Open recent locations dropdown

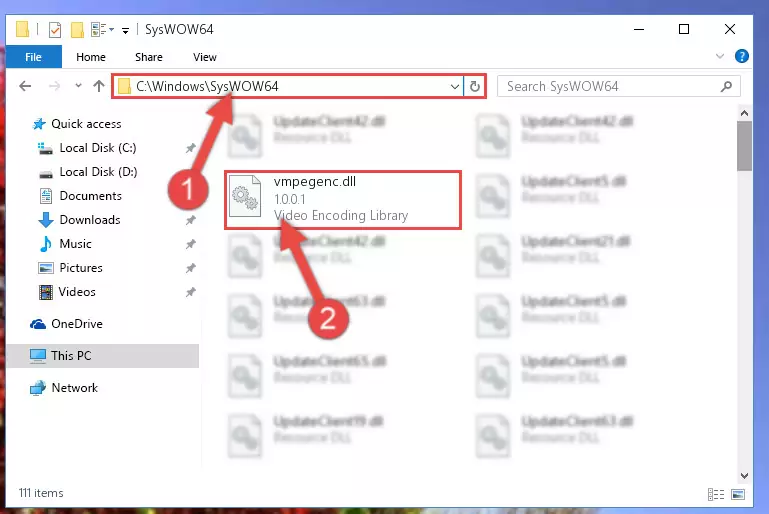(x=78, y=86)
